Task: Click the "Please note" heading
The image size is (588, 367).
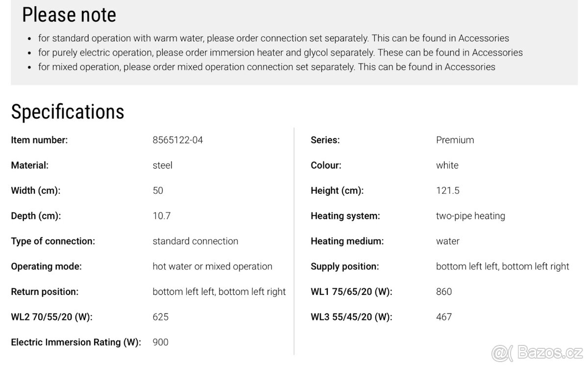Action: (69, 15)
